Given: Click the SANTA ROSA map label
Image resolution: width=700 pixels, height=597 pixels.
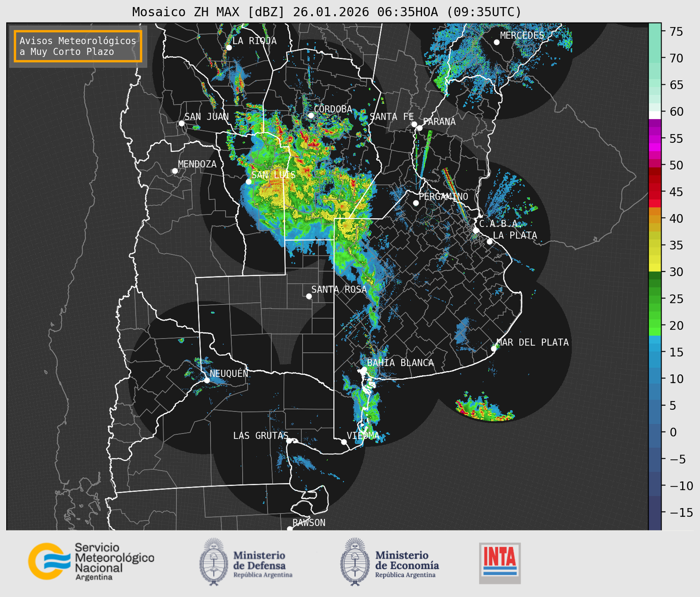Looking at the screenshot, I should click(339, 289).
